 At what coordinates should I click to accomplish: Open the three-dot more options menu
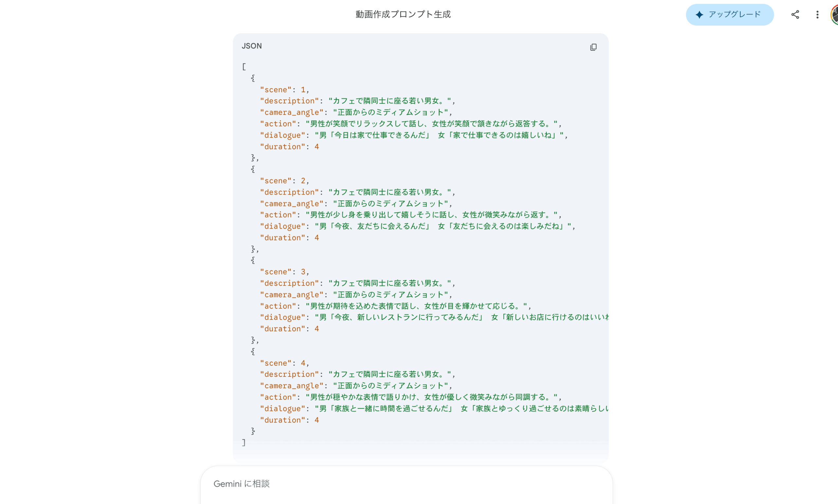[x=817, y=15]
